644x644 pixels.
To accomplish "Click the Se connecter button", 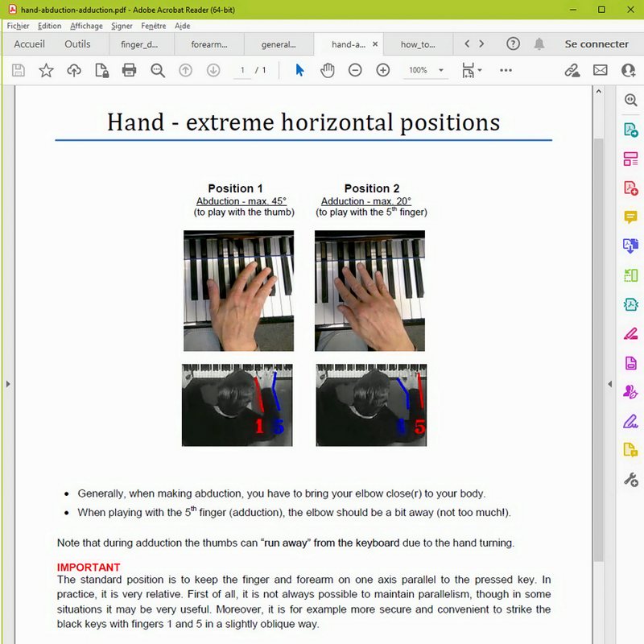I will pyautogui.click(x=597, y=44).
